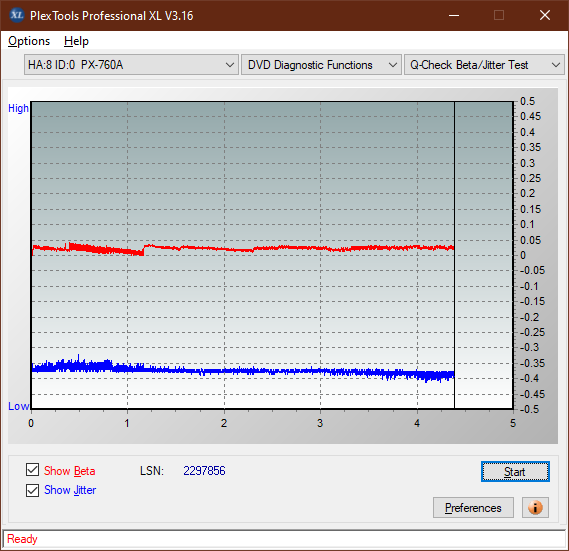Click the PlexTools XL application icon
The width and height of the screenshot is (569, 551).
click(17, 15)
